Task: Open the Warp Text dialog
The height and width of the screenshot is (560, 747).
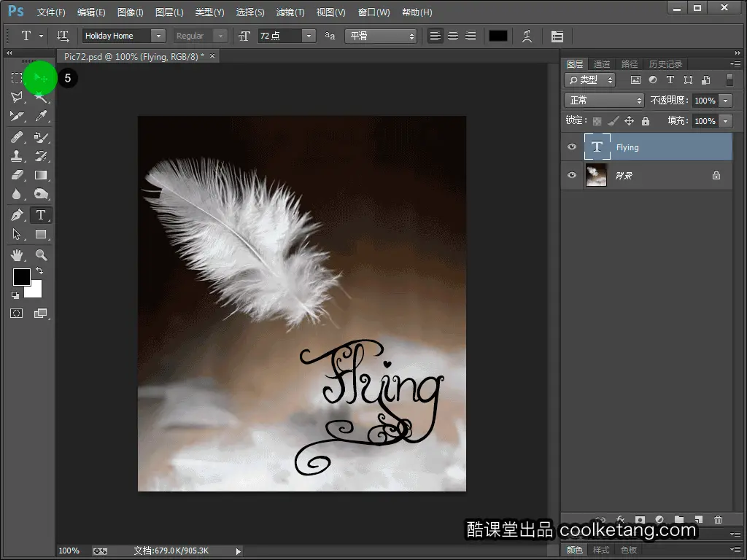Action: [x=527, y=36]
